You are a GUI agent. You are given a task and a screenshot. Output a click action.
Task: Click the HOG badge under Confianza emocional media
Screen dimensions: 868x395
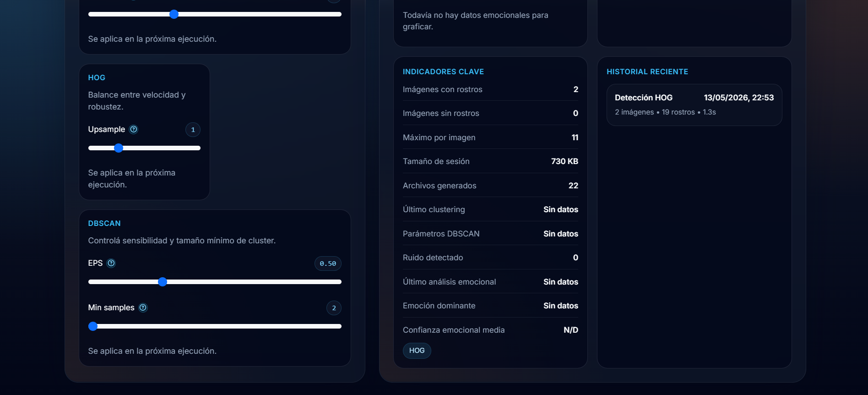tap(417, 351)
